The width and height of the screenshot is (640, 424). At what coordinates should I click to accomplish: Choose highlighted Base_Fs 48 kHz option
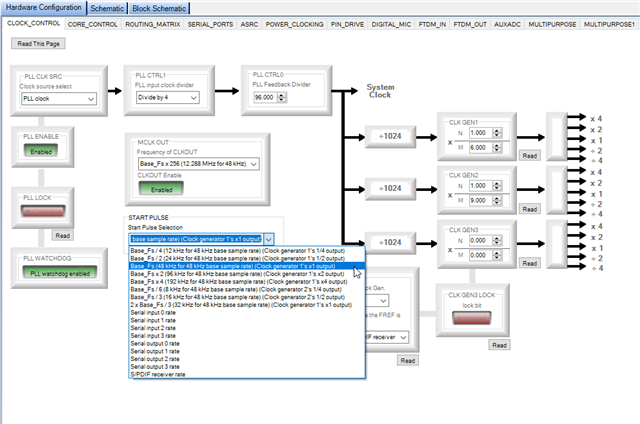click(247, 266)
